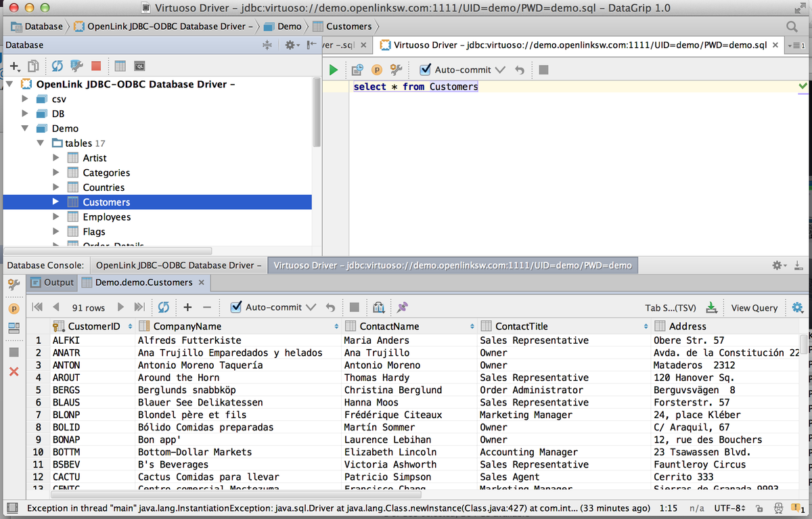Open query history clock icon
This screenshot has width=812, height=519.
[x=358, y=70]
